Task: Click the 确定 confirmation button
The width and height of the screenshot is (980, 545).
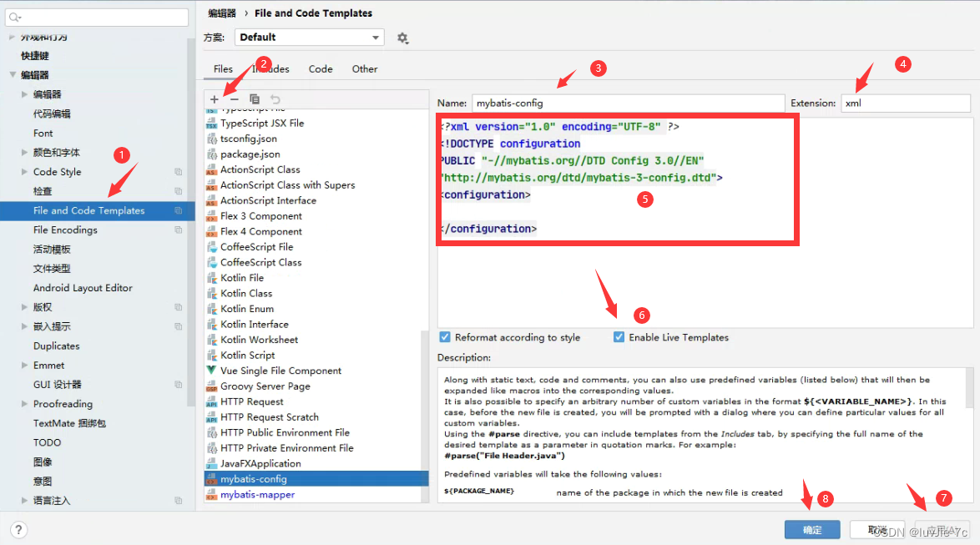Action: pos(811,529)
